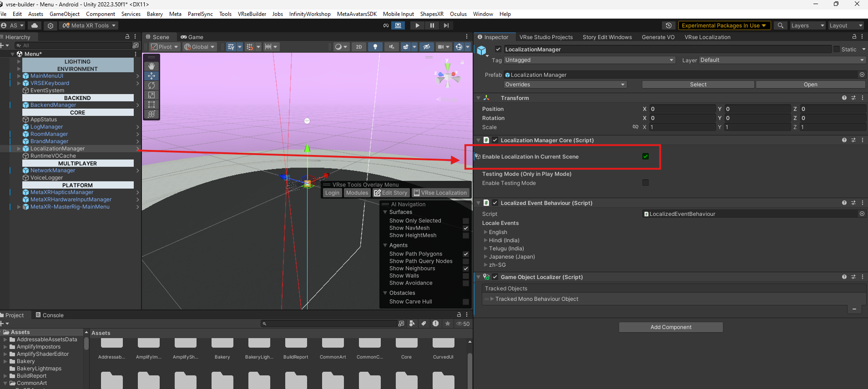Switch to the VRse Localization tab

[x=707, y=37]
